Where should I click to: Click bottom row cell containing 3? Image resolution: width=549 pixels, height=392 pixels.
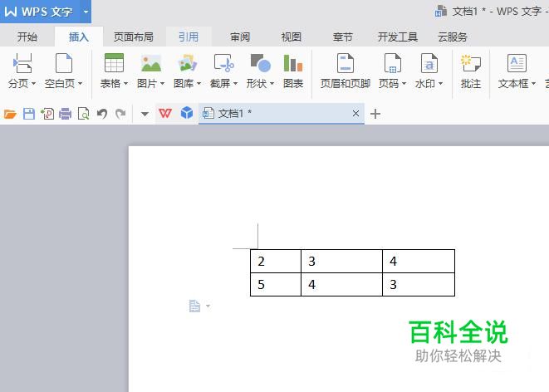419,285
